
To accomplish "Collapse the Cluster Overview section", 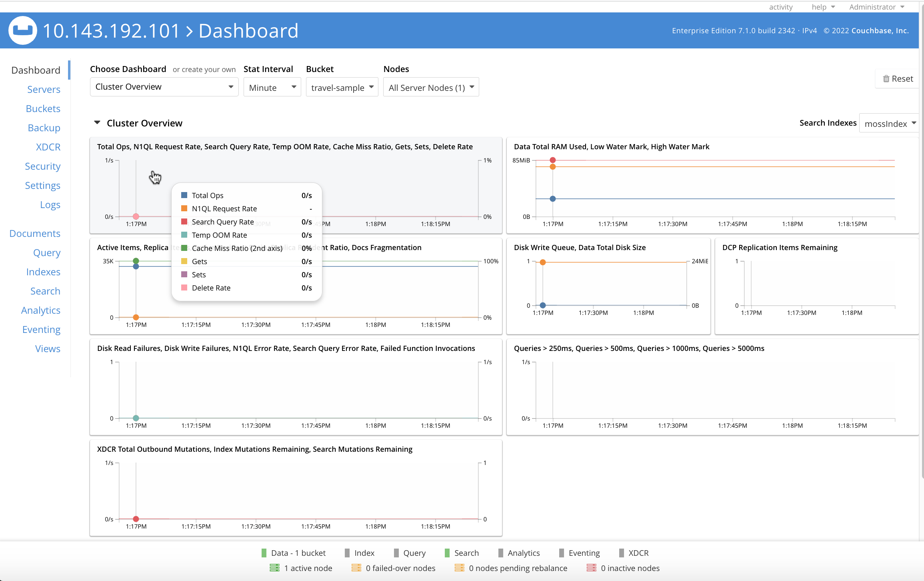I will pos(97,122).
